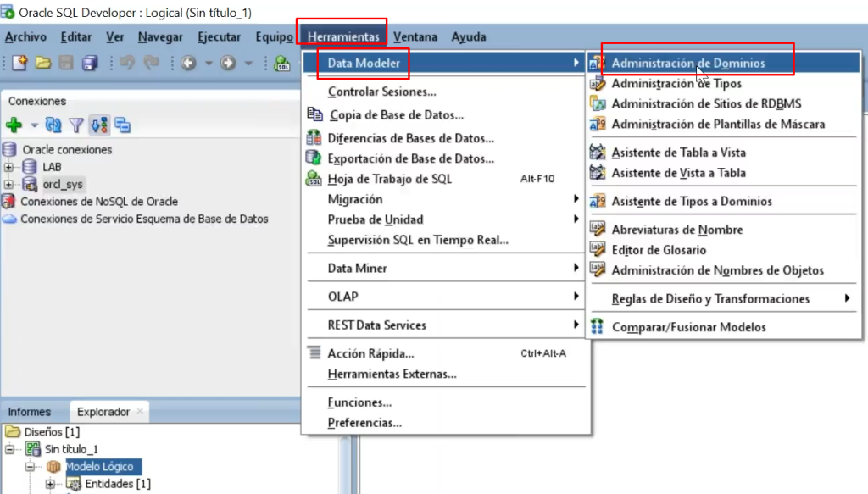Click the New file toolbar icon

(19, 63)
